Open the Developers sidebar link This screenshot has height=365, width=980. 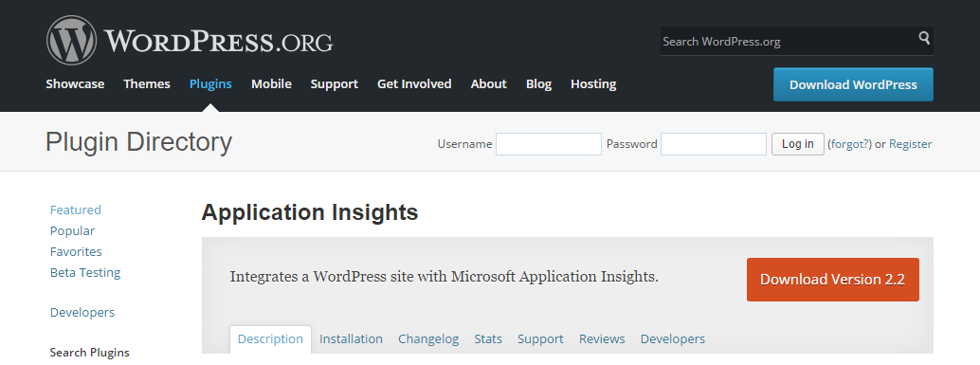82,313
